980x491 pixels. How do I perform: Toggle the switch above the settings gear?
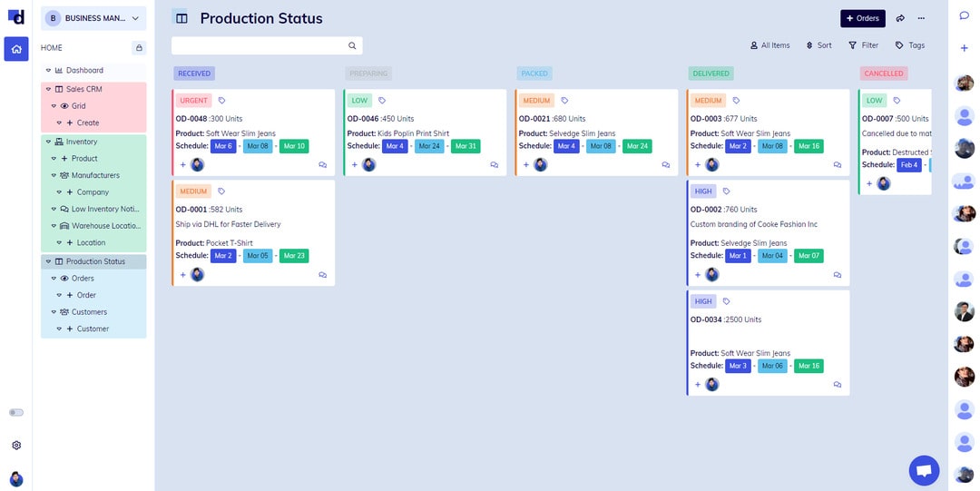pyautogui.click(x=16, y=412)
